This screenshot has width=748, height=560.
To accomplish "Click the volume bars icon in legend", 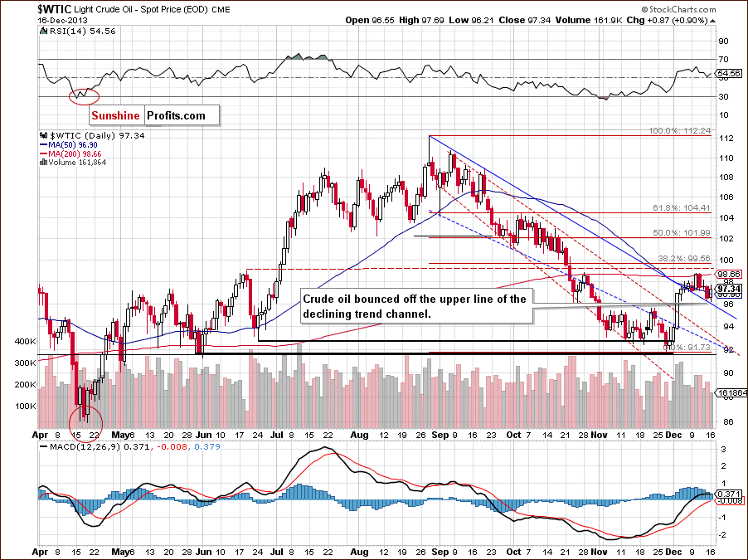I will tap(43, 163).
